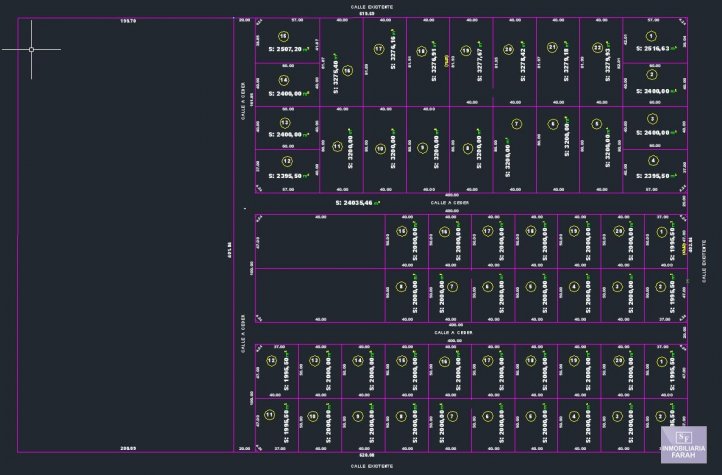Click the vertical 'S: 3278,42' area label

523,61
